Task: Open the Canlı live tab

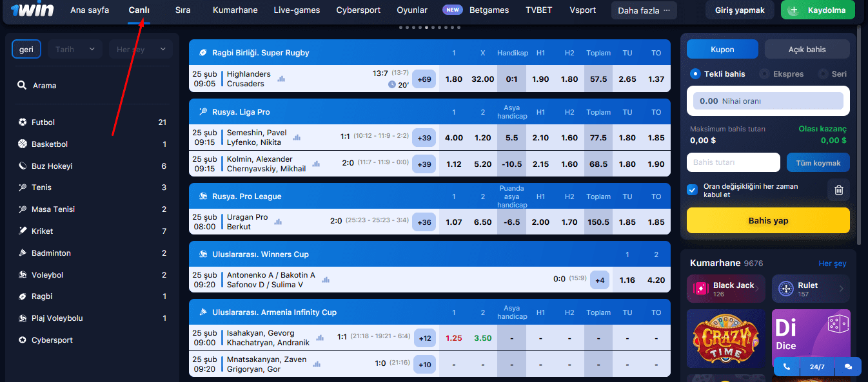Action: [x=139, y=10]
